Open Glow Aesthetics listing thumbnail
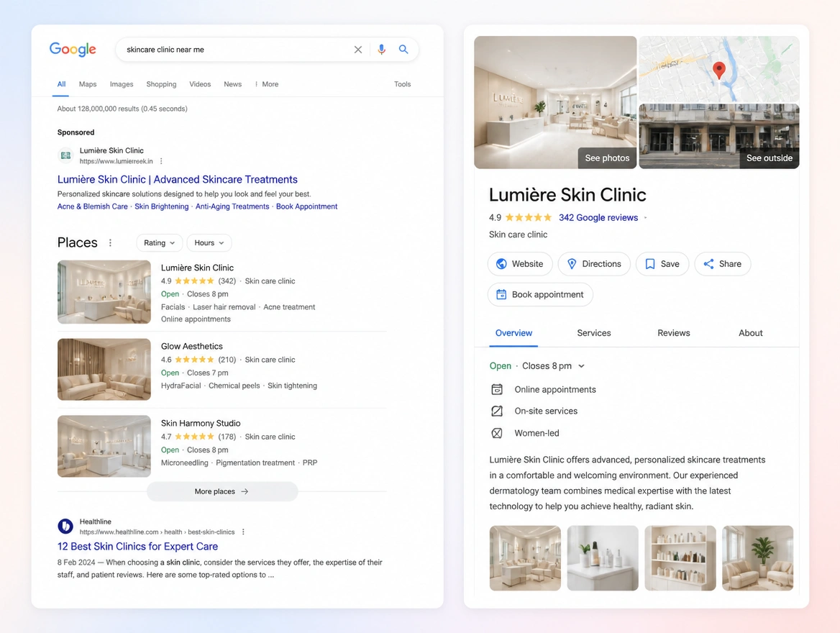This screenshot has width=840, height=633. coord(104,369)
